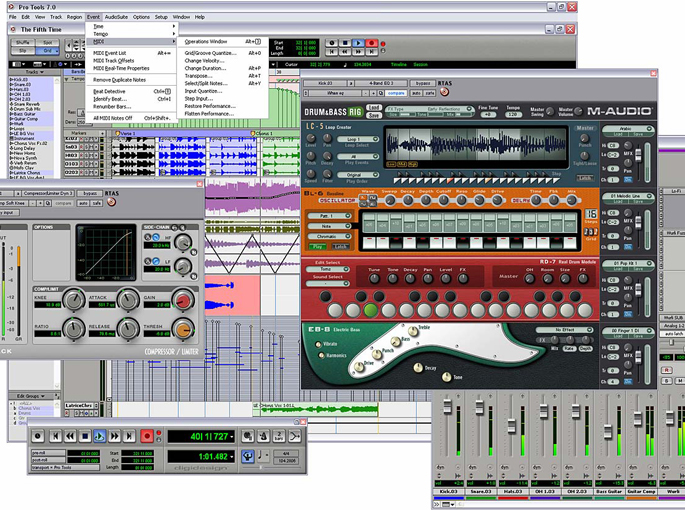This screenshot has width=685, height=510.
Task: Open the No Effect dropdown in EB-8
Action: (x=564, y=330)
